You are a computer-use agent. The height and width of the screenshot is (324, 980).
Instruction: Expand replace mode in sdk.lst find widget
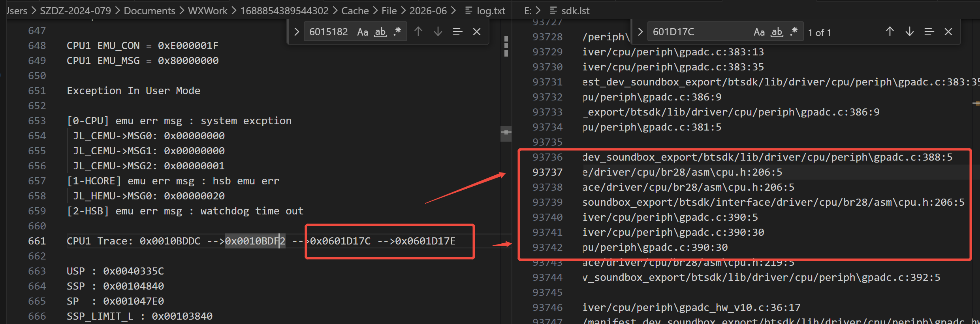tap(640, 32)
